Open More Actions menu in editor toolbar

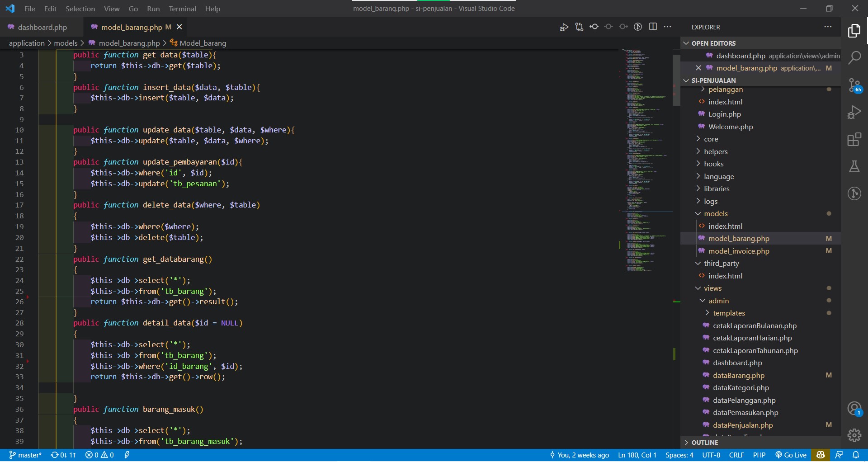(668, 27)
